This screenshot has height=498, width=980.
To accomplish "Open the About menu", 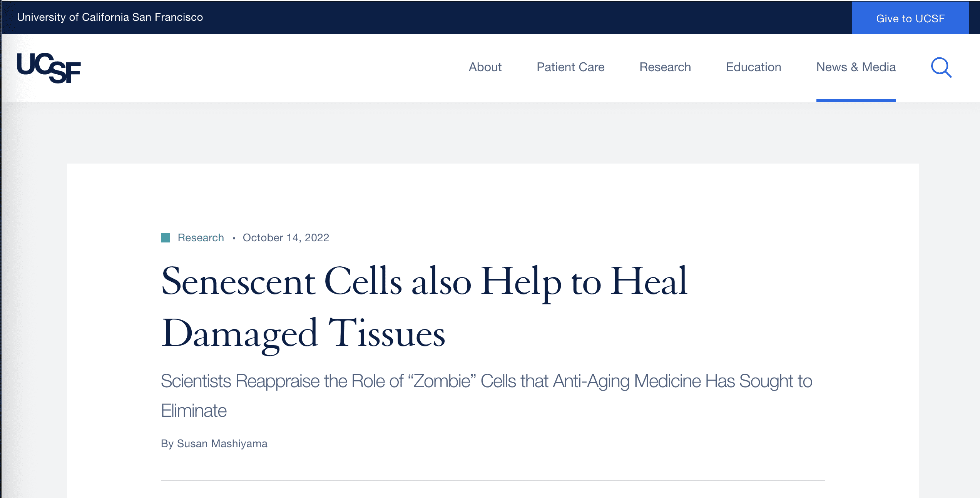I will coord(485,67).
